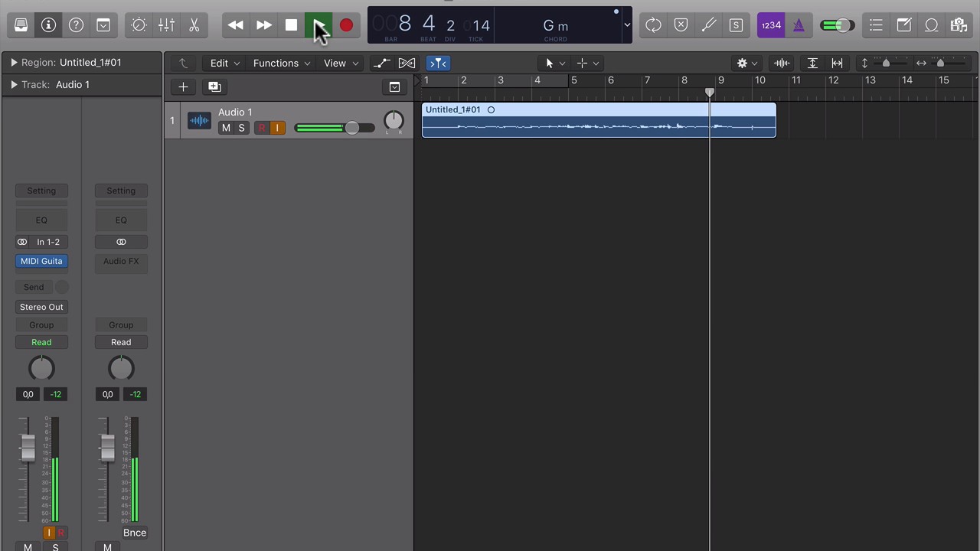
Task: Adjust the vertical zoom slider
Action: pyautogui.click(x=886, y=63)
